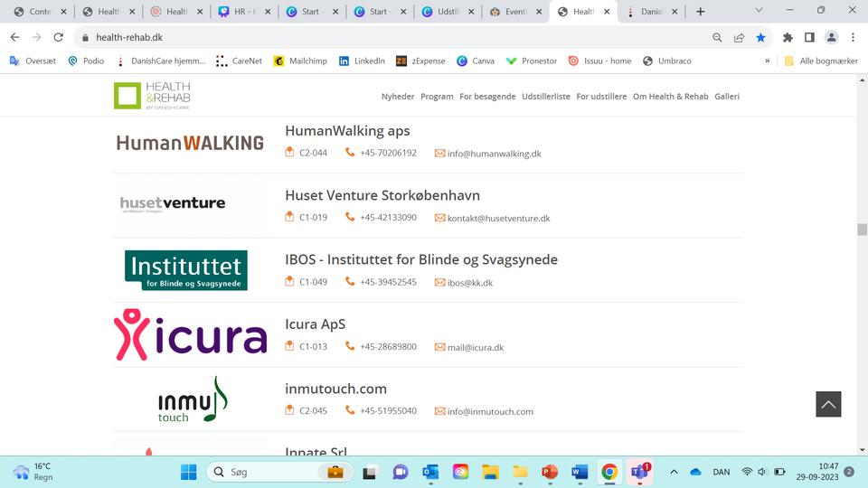868x488 pixels.
Task: Open Om Health & Rehab menu
Action: tap(670, 97)
